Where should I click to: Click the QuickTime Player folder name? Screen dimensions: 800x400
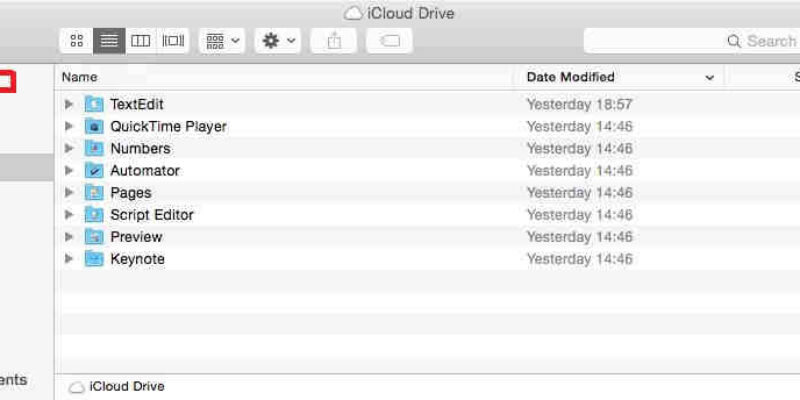pos(168,127)
